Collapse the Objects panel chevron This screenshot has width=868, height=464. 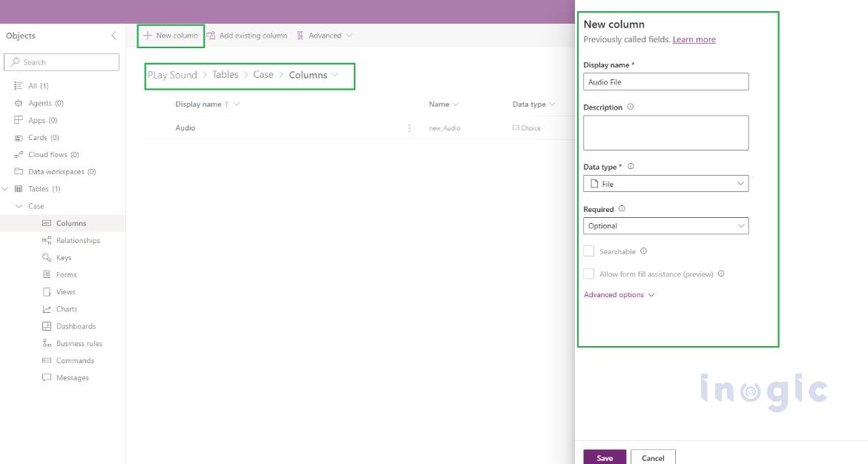pos(114,36)
